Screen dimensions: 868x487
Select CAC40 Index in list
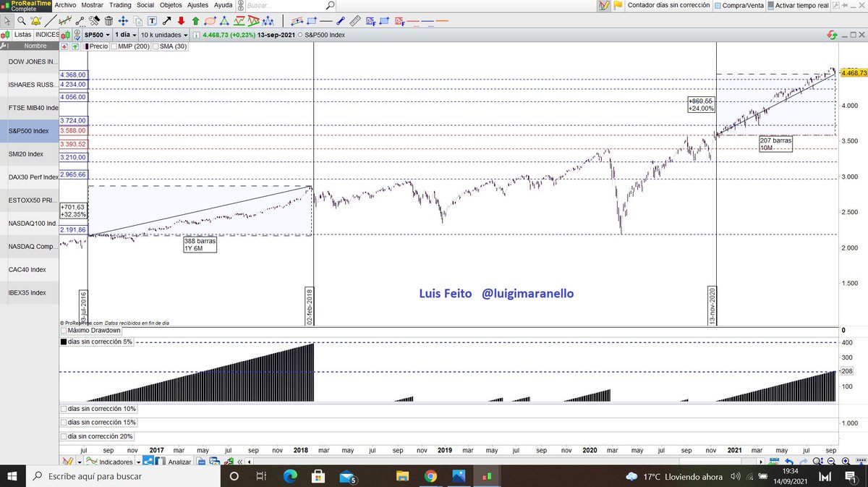pyautogui.click(x=29, y=269)
